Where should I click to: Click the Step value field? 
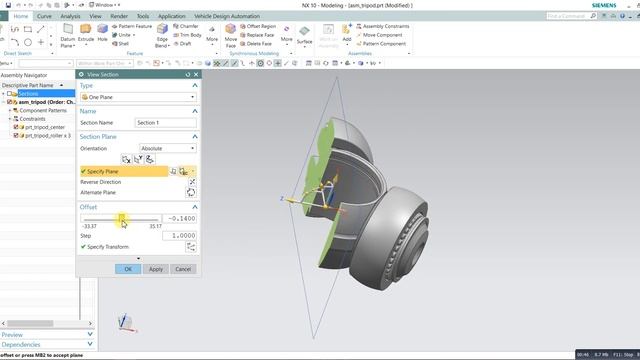coord(179,236)
